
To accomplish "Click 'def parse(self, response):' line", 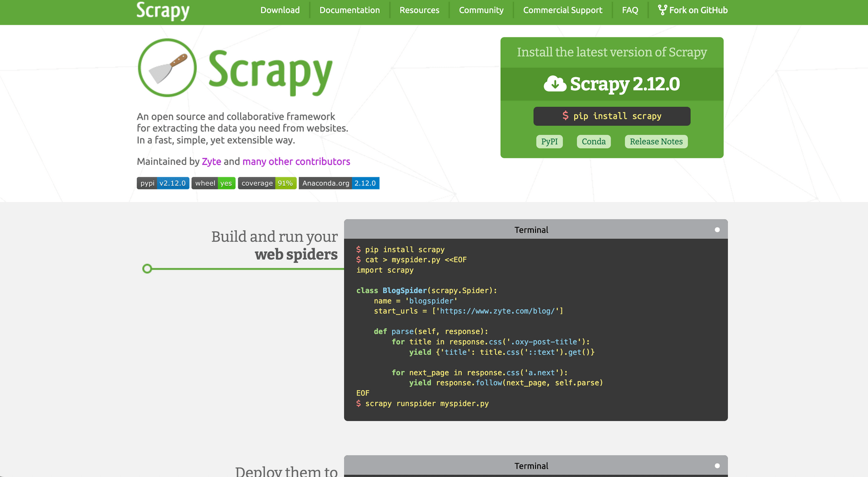I will (x=431, y=331).
